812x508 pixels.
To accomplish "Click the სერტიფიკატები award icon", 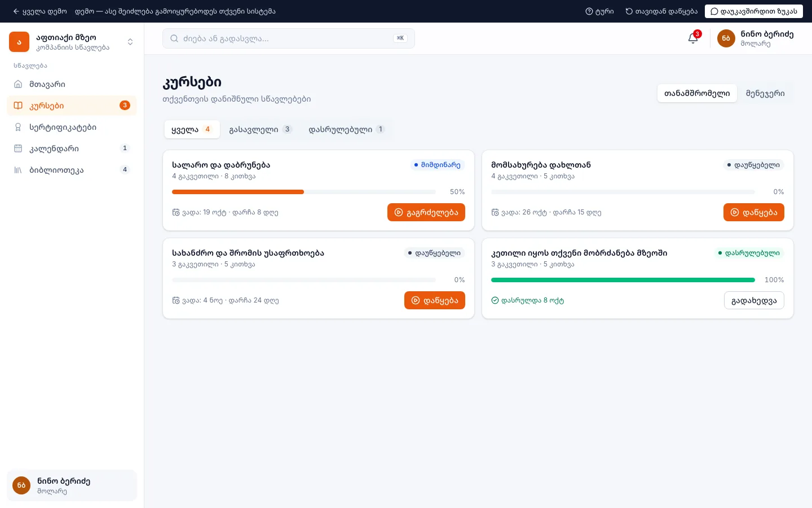I will click(18, 127).
